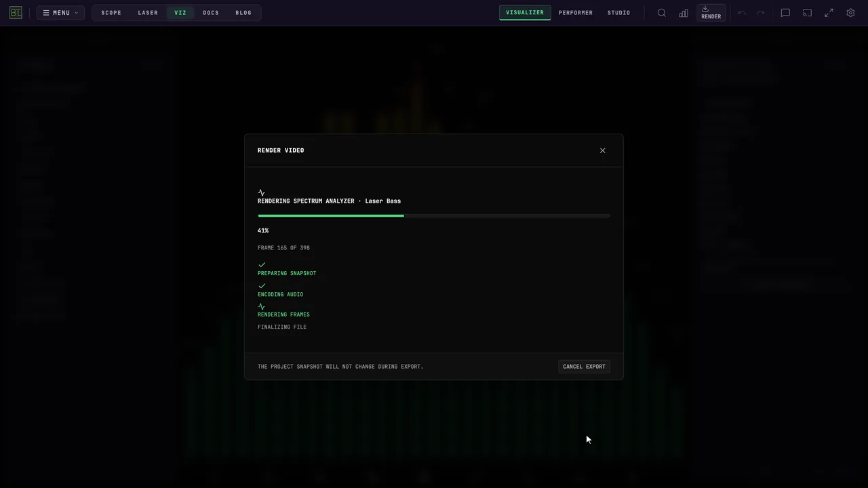Click the pulse icon above render title
Image resolution: width=868 pixels, height=488 pixels.
(x=262, y=193)
